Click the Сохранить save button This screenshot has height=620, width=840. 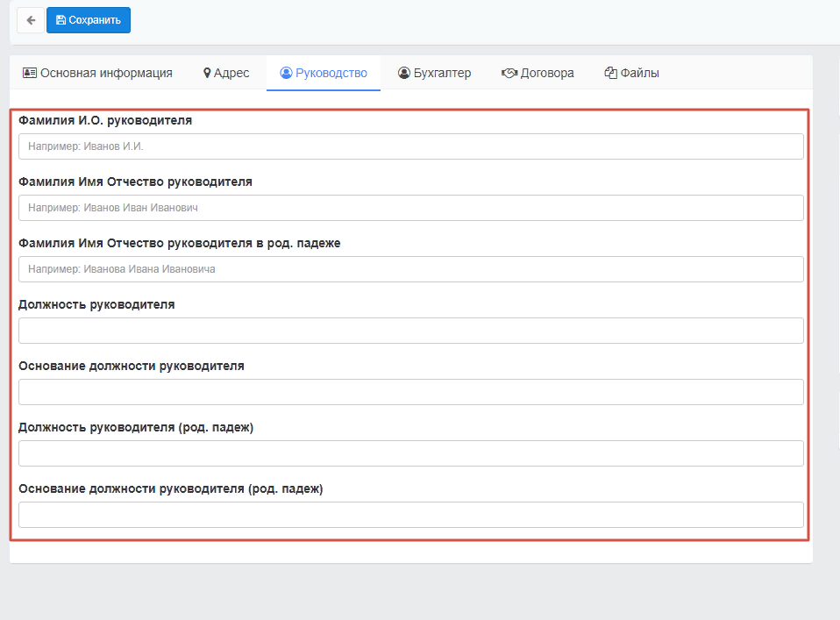[x=89, y=20]
